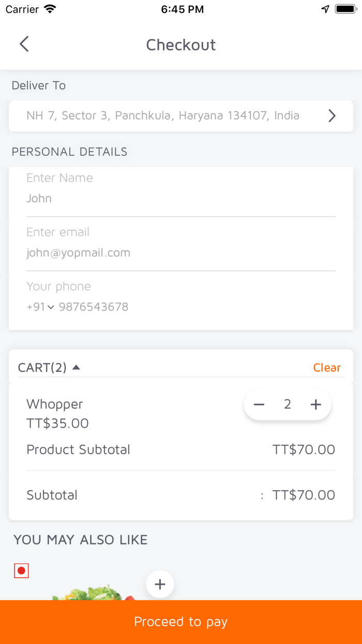Tap the Wi-Fi status icon
The width and height of the screenshot is (362, 644).
point(50,9)
